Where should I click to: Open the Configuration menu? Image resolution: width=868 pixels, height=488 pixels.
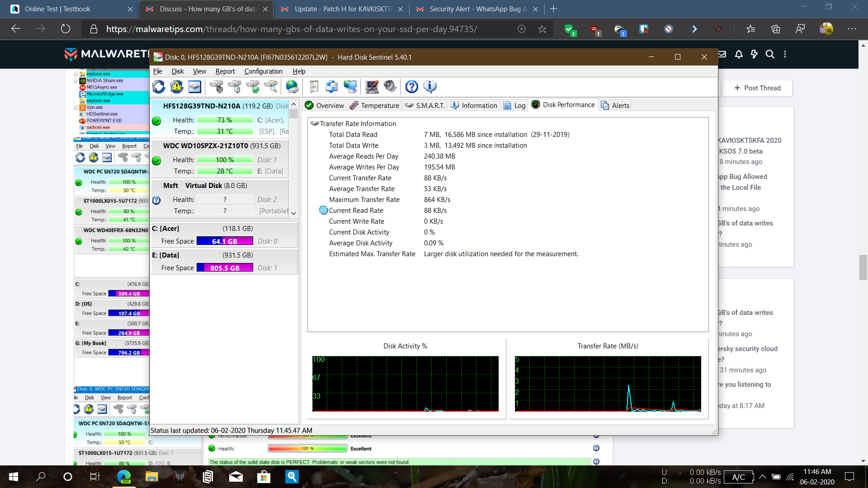[263, 71]
